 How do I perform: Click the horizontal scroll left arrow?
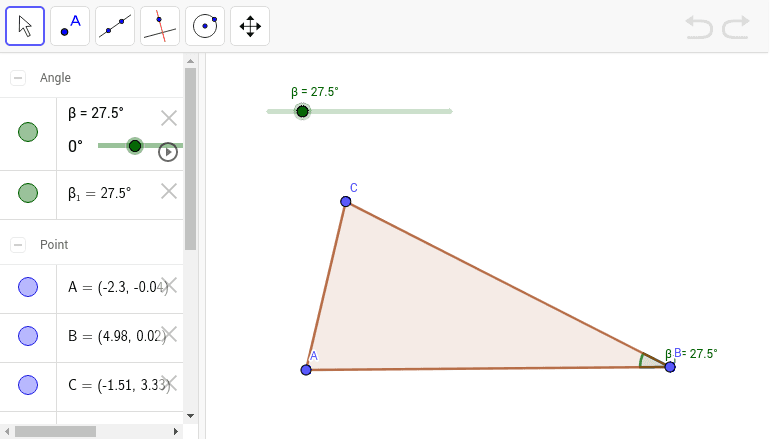[x=7, y=432]
